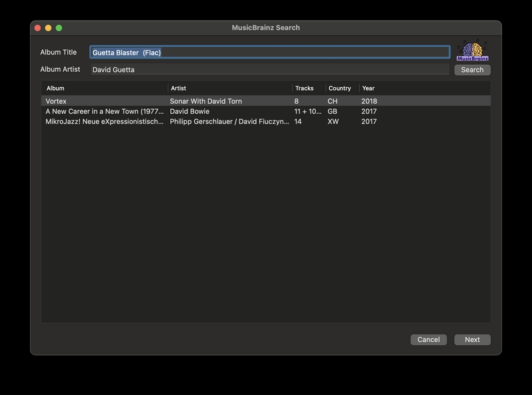Click the David Bowie artist cell

tap(190, 111)
